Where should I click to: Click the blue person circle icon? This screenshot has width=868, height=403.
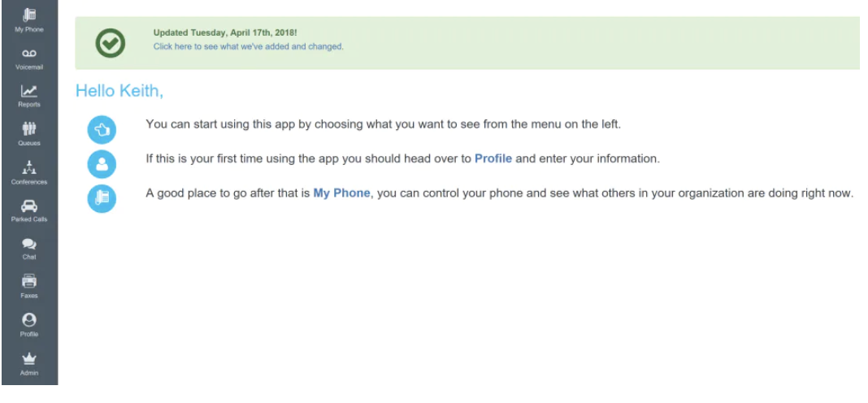[x=102, y=163]
